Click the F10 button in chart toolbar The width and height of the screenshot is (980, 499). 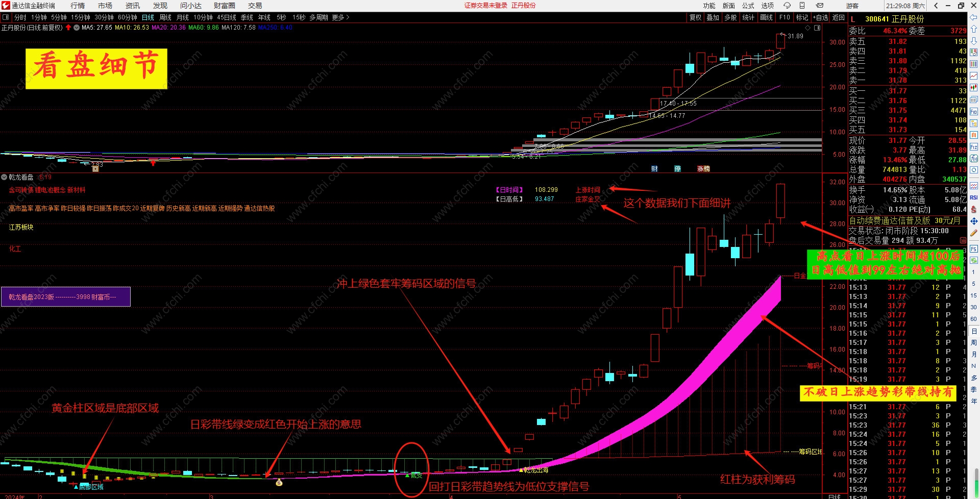[785, 17]
